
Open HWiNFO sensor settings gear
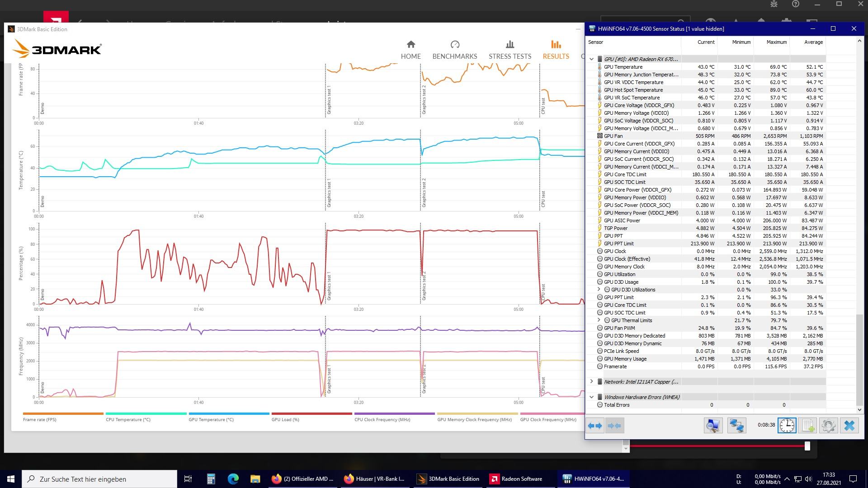click(x=829, y=426)
